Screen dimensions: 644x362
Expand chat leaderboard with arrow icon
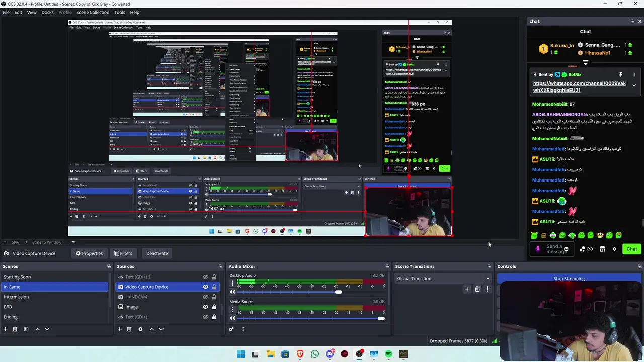585,62
